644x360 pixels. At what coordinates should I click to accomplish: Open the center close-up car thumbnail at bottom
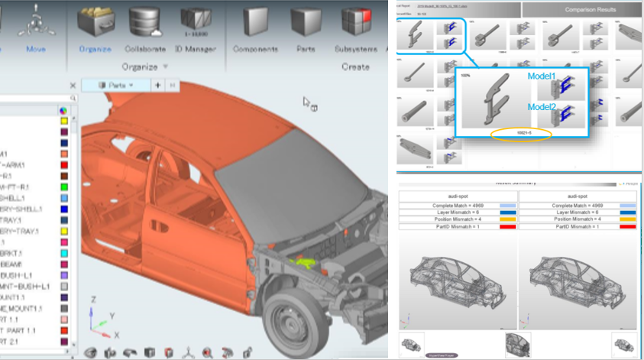(x=518, y=345)
